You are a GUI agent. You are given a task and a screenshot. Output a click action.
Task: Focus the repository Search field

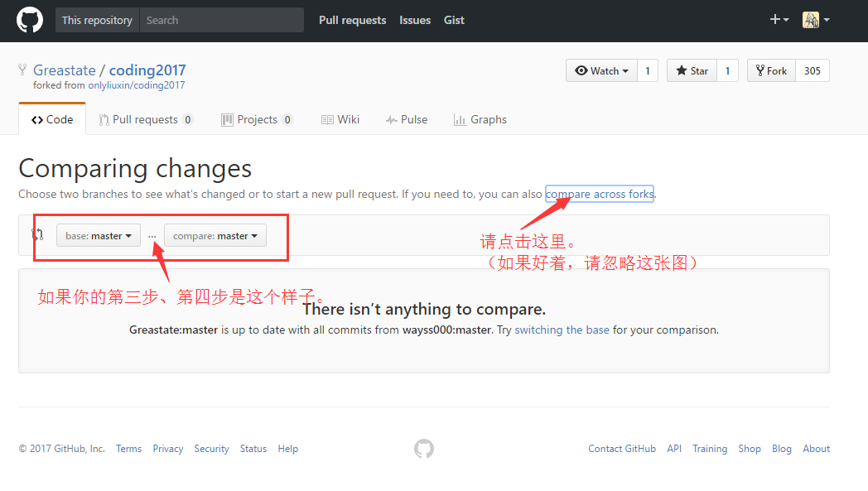coord(221,20)
